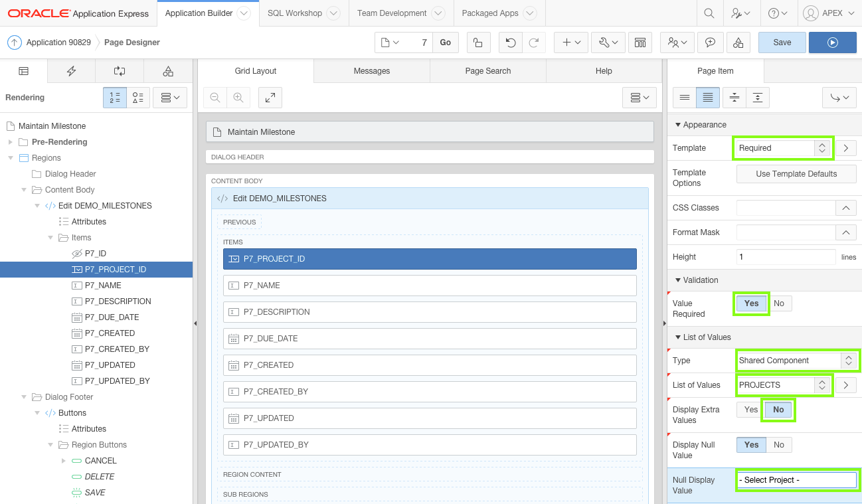This screenshot has height=504, width=862.
Task: Open the Help question mark menu
Action: [x=778, y=13]
